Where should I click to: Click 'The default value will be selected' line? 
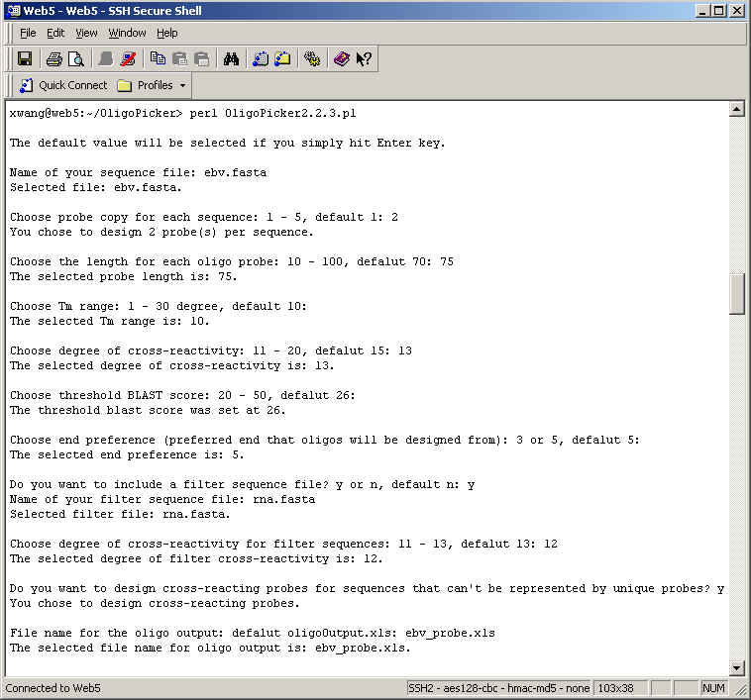228,143
